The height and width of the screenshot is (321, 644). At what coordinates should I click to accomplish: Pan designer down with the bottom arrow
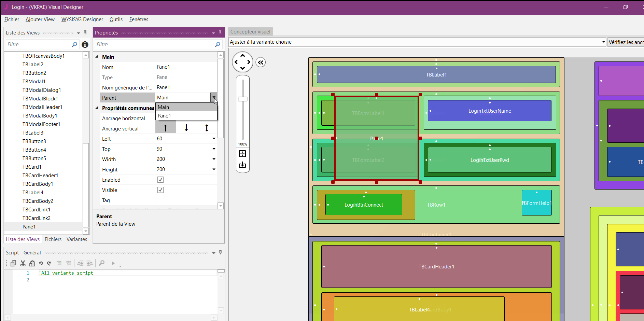tap(242, 68)
